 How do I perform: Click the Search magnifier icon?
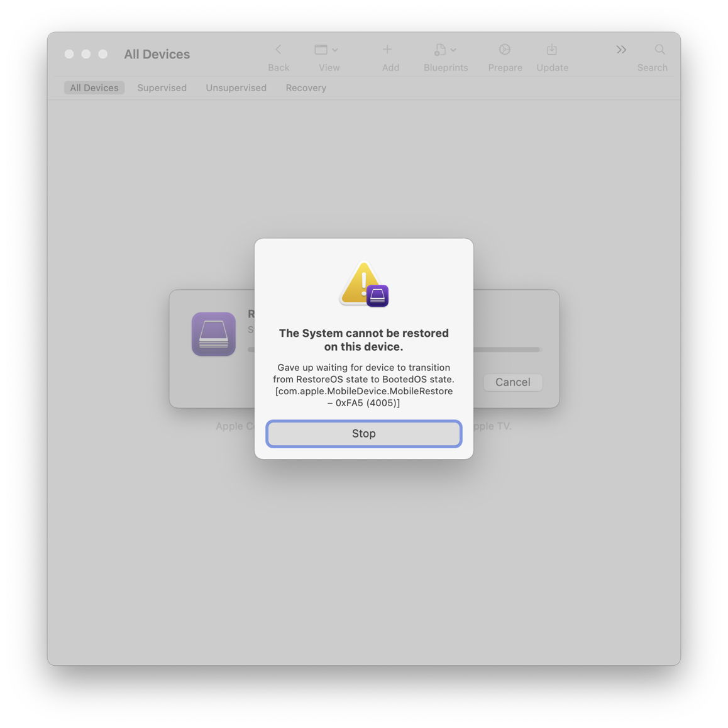659,49
